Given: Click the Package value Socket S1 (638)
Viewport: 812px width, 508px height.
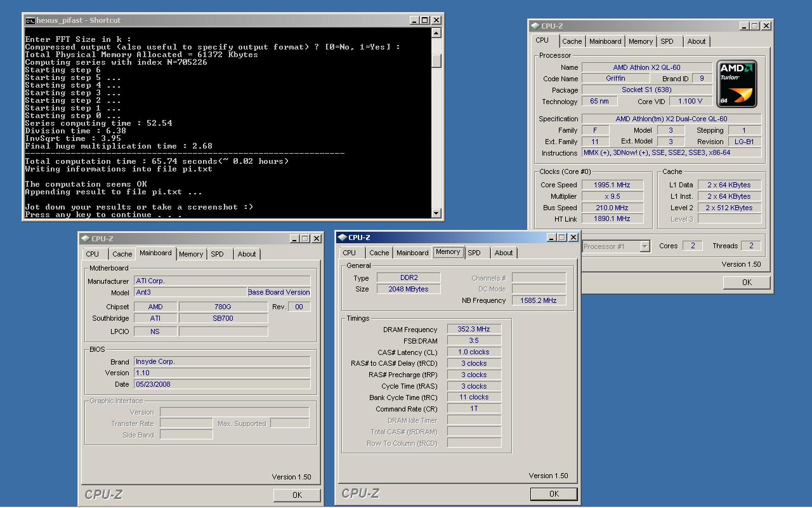Looking at the screenshot, I should [x=647, y=90].
